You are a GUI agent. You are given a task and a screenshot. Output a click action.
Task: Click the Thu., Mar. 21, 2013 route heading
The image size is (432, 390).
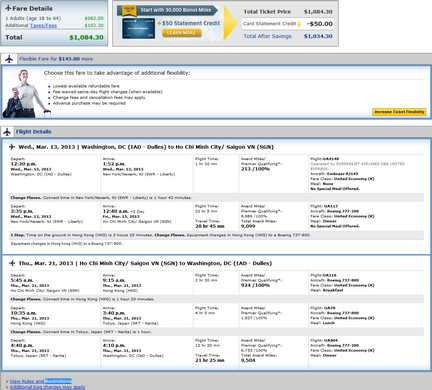pyautogui.click(x=145, y=263)
